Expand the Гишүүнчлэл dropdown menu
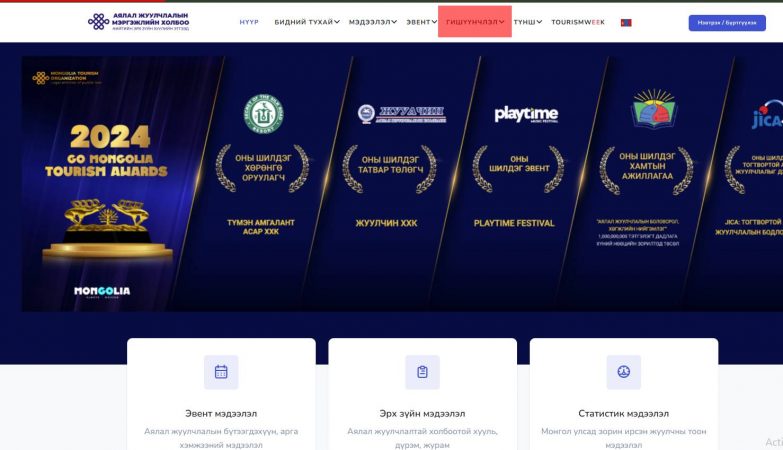The image size is (783, 450). pos(475,22)
